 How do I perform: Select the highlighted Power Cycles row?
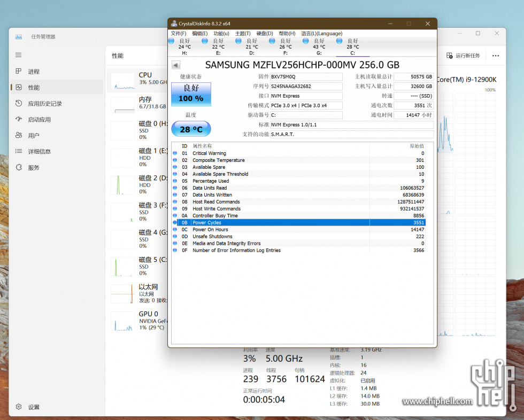click(298, 223)
